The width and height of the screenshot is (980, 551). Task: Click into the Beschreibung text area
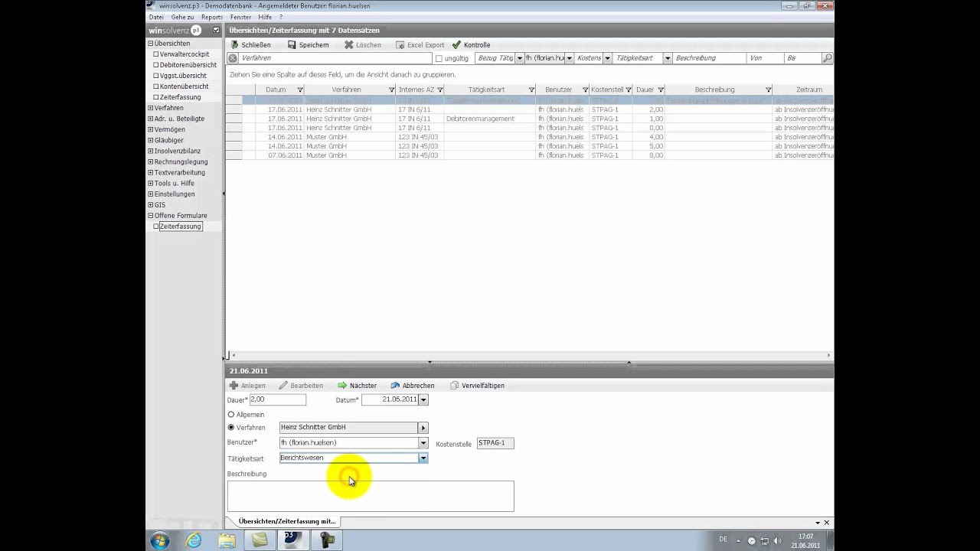pos(371,496)
